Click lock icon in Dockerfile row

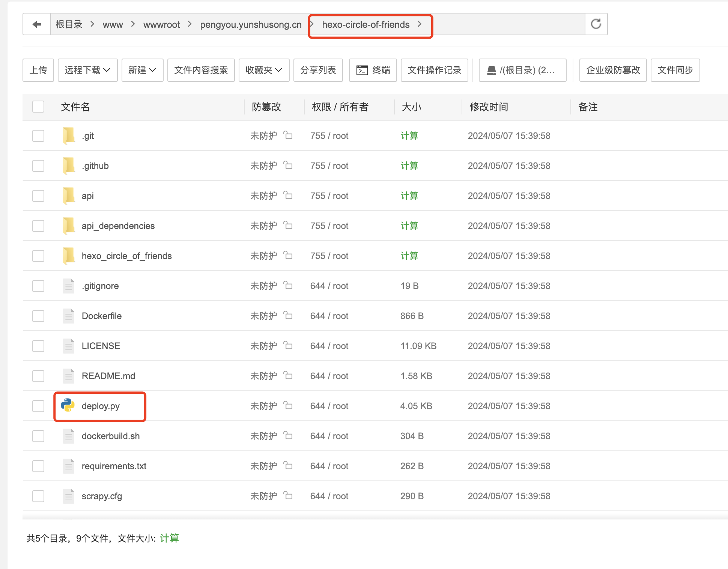pyautogui.click(x=288, y=315)
